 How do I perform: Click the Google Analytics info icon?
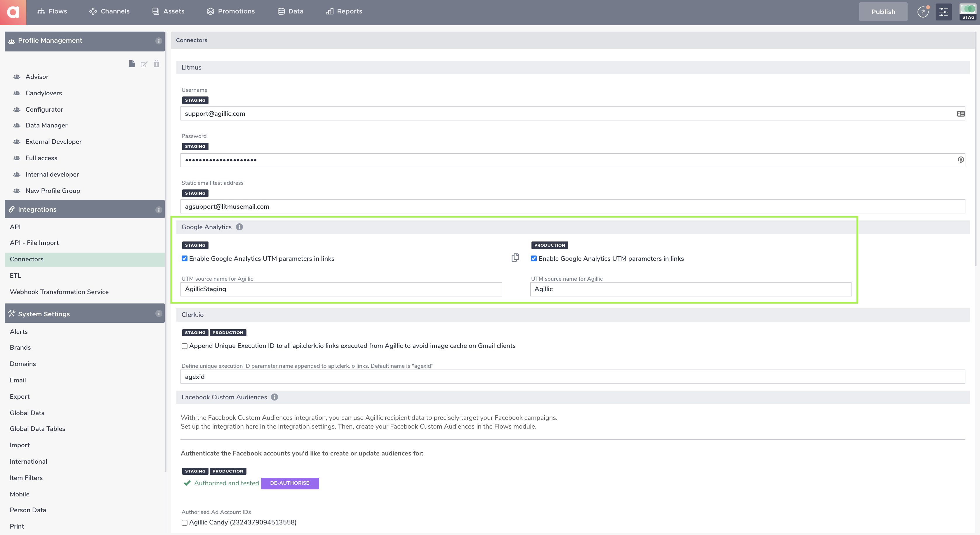[x=239, y=227]
